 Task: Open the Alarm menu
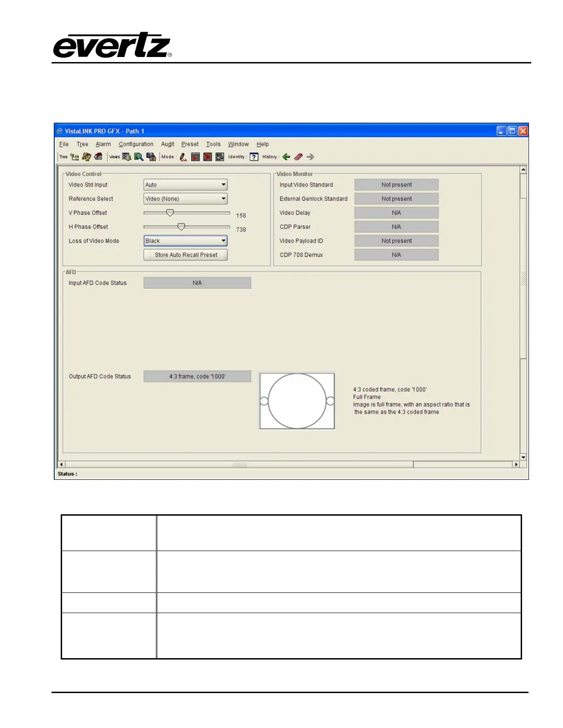(x=103, y=144)
